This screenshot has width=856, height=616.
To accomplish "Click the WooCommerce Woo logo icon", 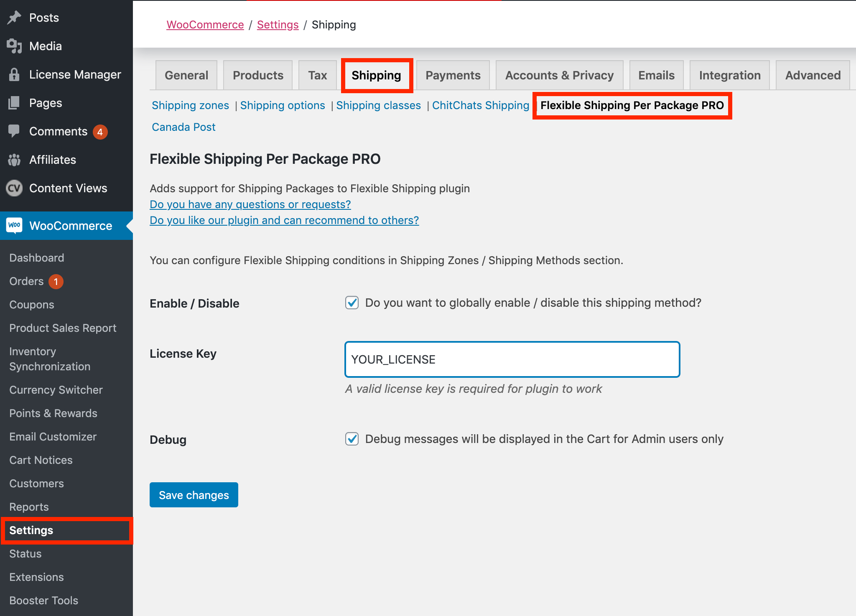I will (x=14, y=225).
